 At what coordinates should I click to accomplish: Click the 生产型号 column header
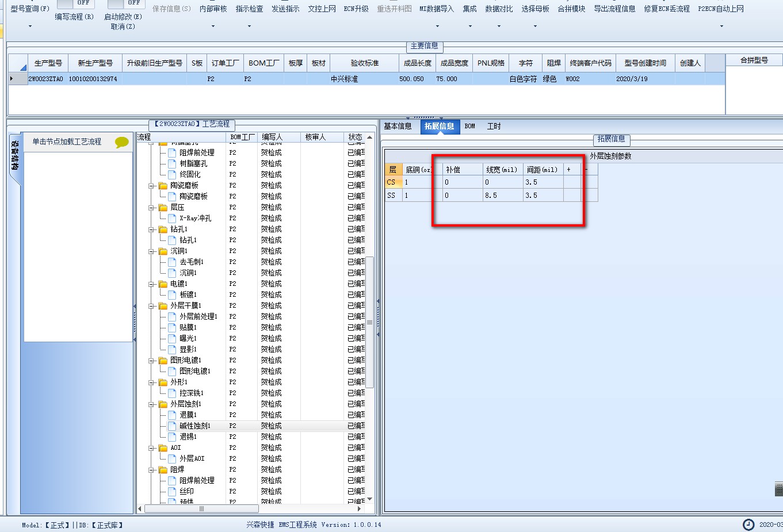click(48, 63)
